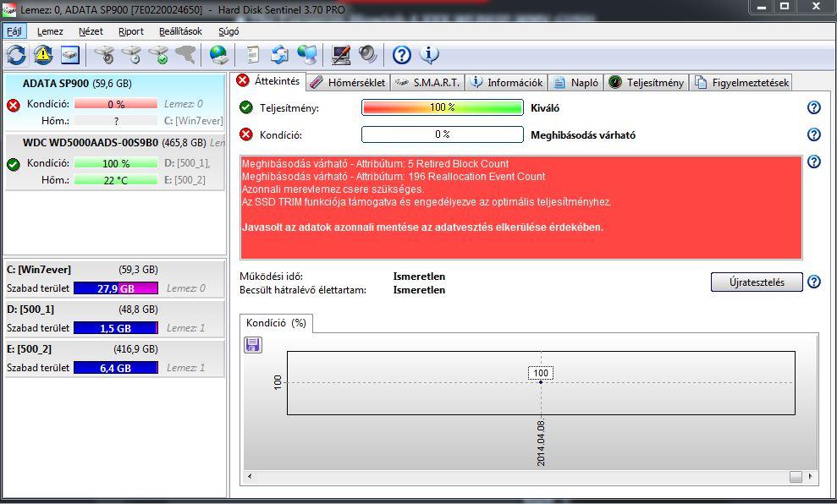This screenshot has width=837, height=504.
Task: Click the help icon beside Teljesítmény Kiváló
Action: [813, 107]
